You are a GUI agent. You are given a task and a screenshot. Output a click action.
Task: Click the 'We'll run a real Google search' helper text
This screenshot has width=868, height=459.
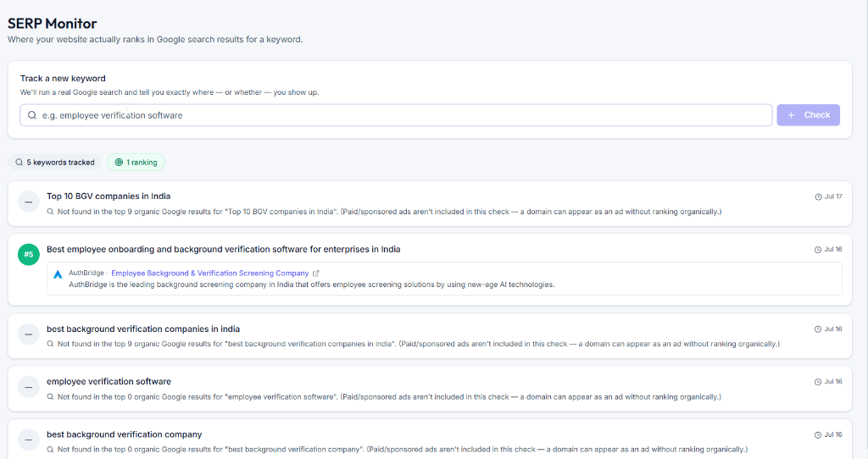tap(170, 92)
